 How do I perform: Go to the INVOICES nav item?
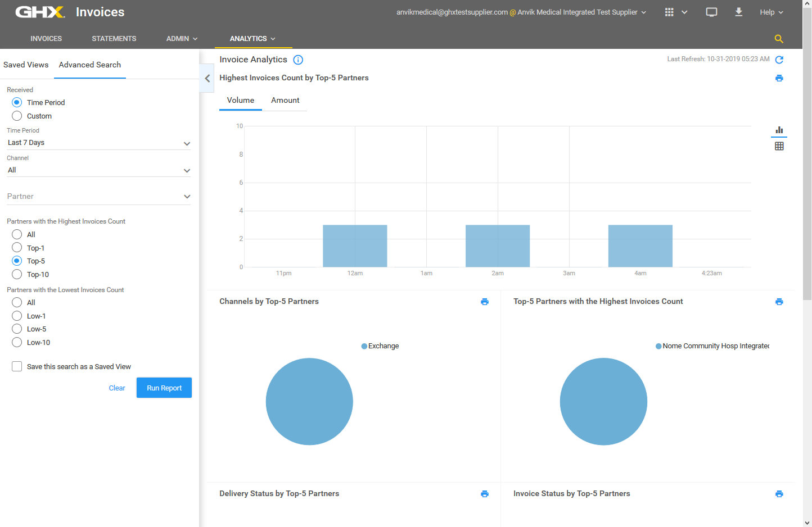pyautogui.click(x=46, y=39)
